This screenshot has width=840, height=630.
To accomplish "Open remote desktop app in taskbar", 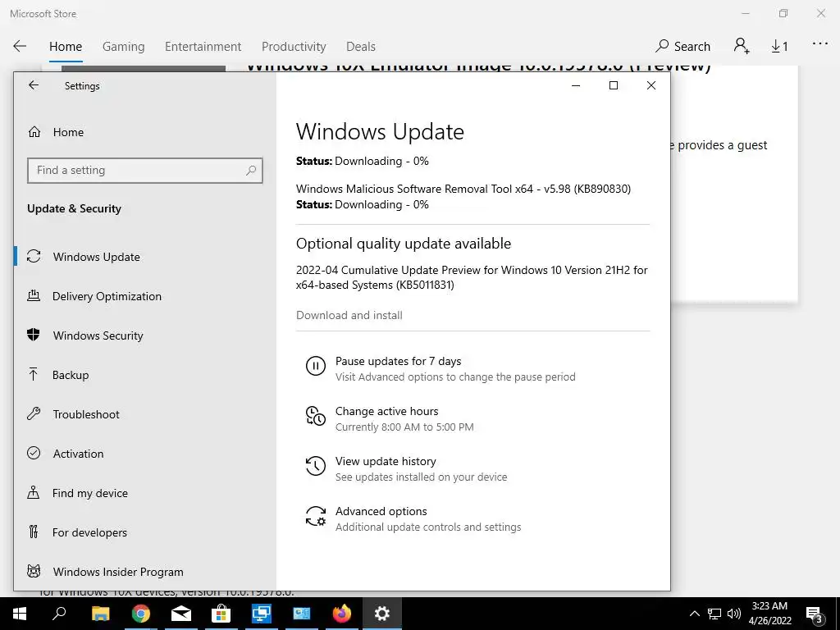I will point(262,614).
